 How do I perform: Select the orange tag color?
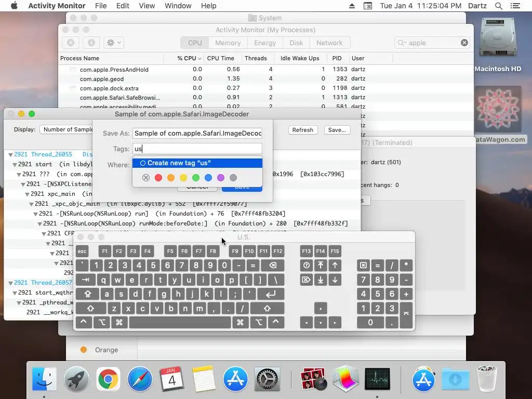click(170, 178)
